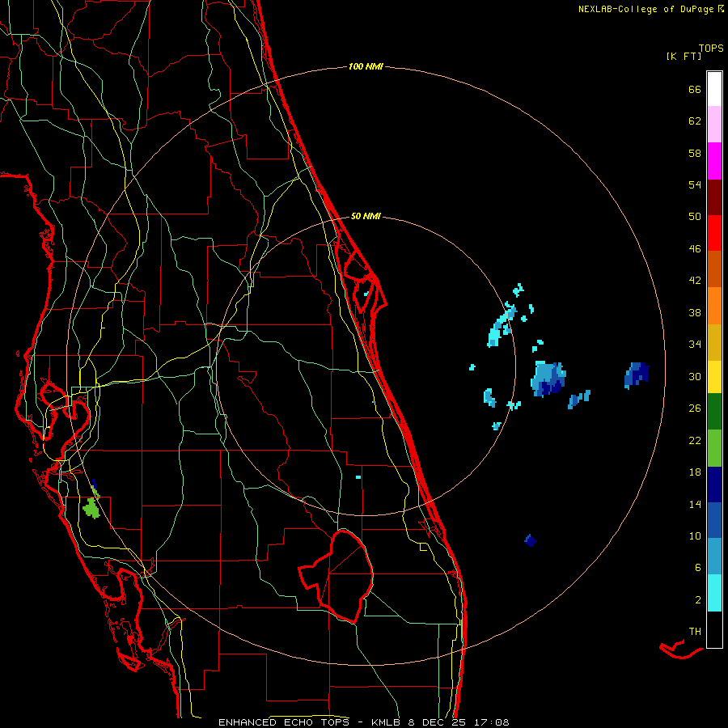The image size is (728, 728).
Task: Select the dark green legend swatch
Action: pyautogui.click(x=714, y=412)
